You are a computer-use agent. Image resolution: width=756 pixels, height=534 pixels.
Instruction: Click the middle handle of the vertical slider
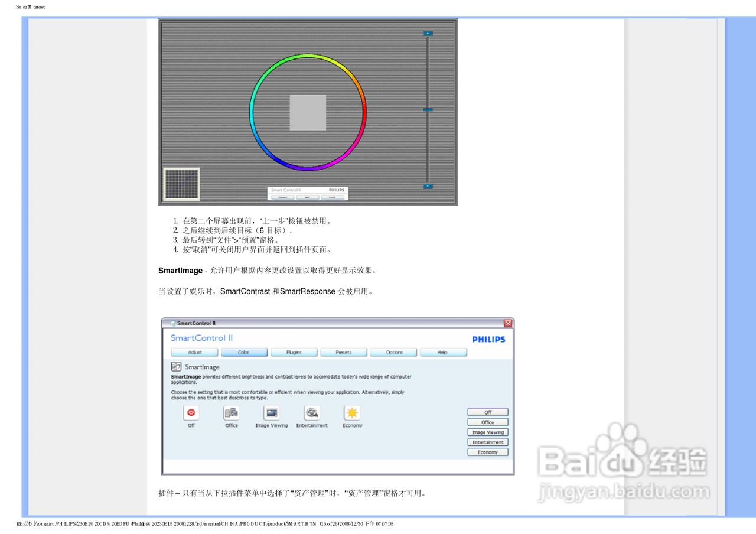(428, 109)
